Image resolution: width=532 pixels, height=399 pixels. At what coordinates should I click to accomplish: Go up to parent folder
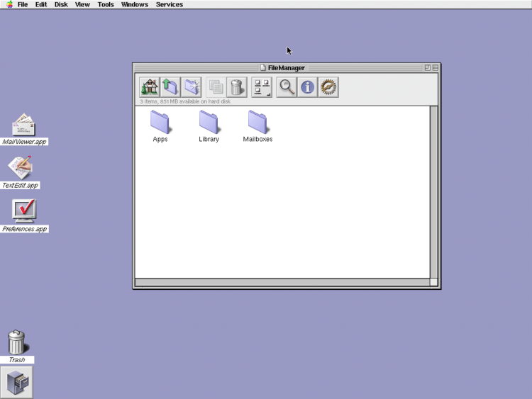coord(170,87)
